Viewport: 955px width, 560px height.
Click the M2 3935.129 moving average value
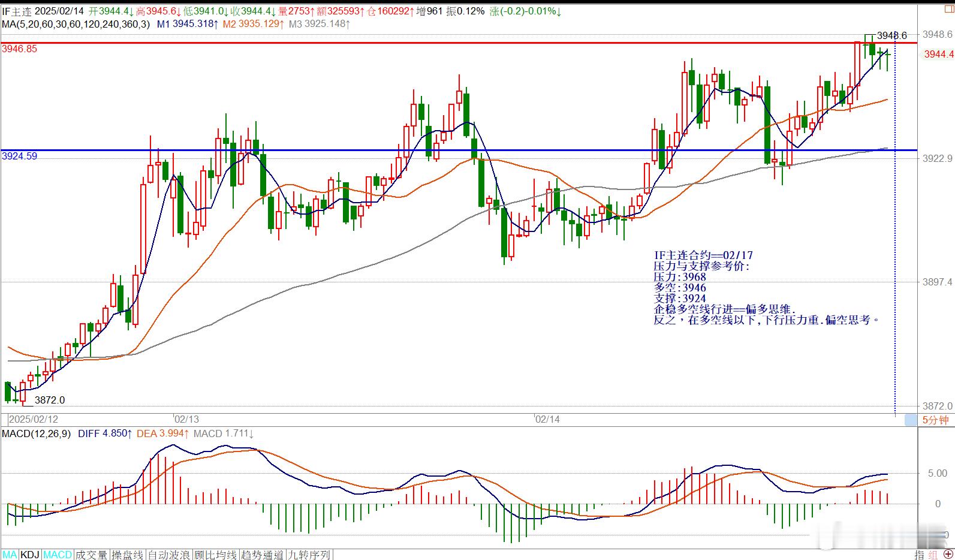click(253, 24)
